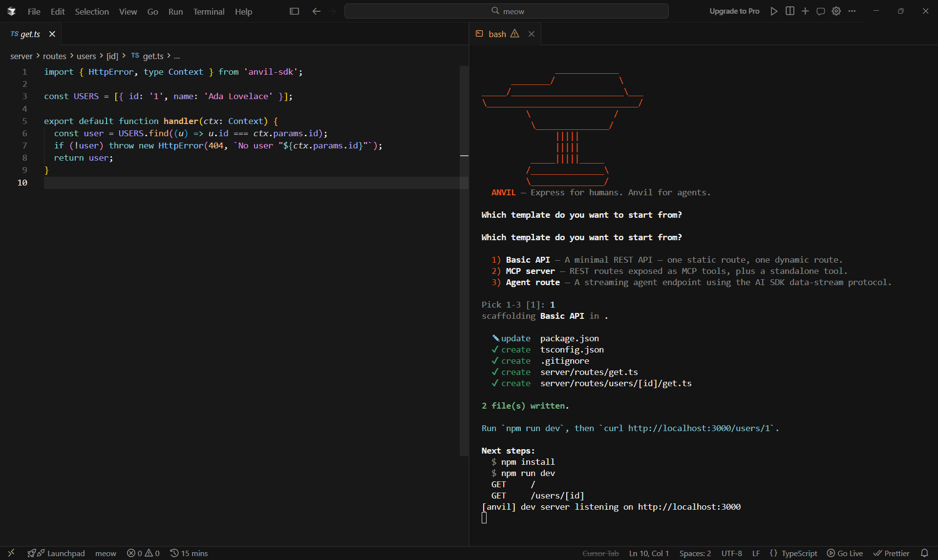Click the routes breadcrumb
The height and width of the screenshot is (560, 938).
pyautogui.click(x=55, y=56)
